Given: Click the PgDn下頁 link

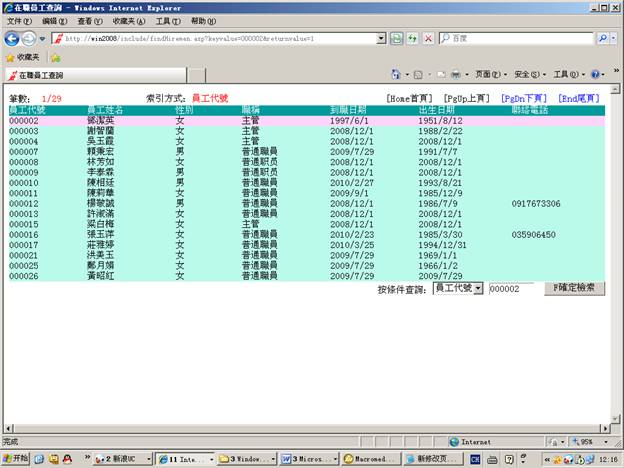Looking at the screenshot, I should [x=524, y=99].
